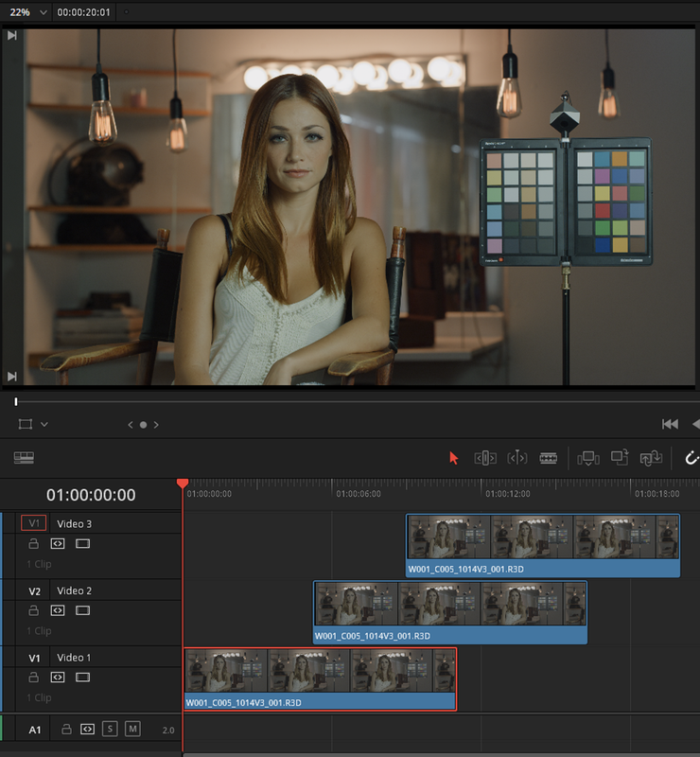Viewport: 700px width, 757px height.
Task: Toggle the Transform overlay tool icon
Action: 26,424
